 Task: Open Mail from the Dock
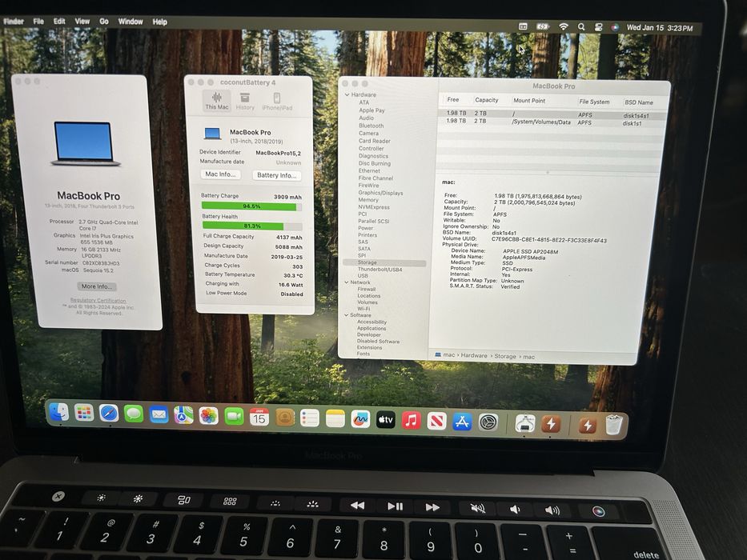click(x=159, y=414)
